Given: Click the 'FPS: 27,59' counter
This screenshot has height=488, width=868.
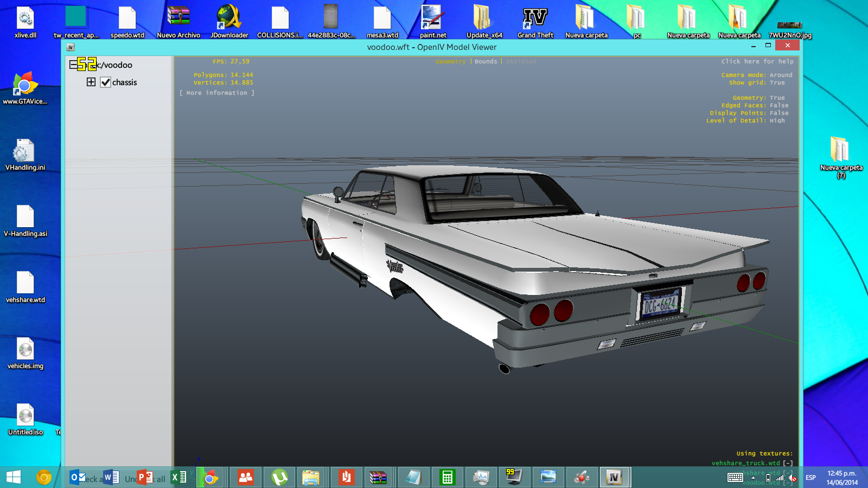Looking at the screenshot, I should [231, 62].
